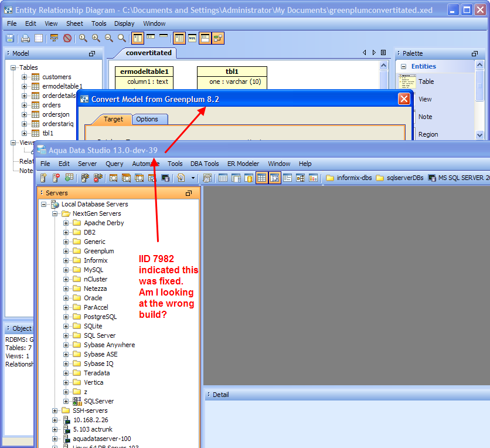Click the Print icon in ER Diagram toolbar
490x448 pixels.
(x=25, y=38)
